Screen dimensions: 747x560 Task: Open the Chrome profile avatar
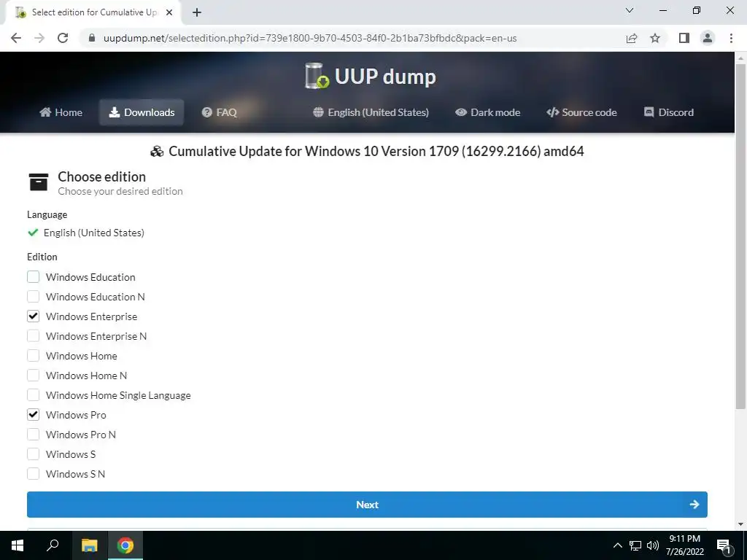(x=708, y=38)
